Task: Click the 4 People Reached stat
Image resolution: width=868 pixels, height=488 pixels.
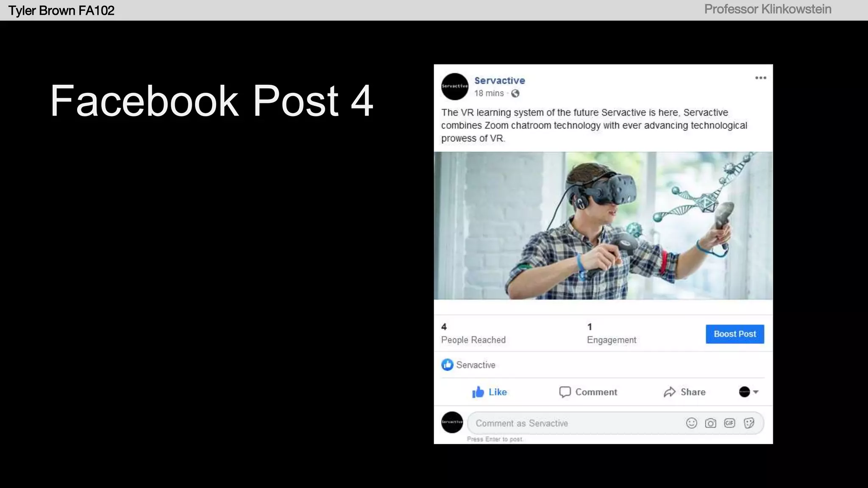Action: point(473,333)
